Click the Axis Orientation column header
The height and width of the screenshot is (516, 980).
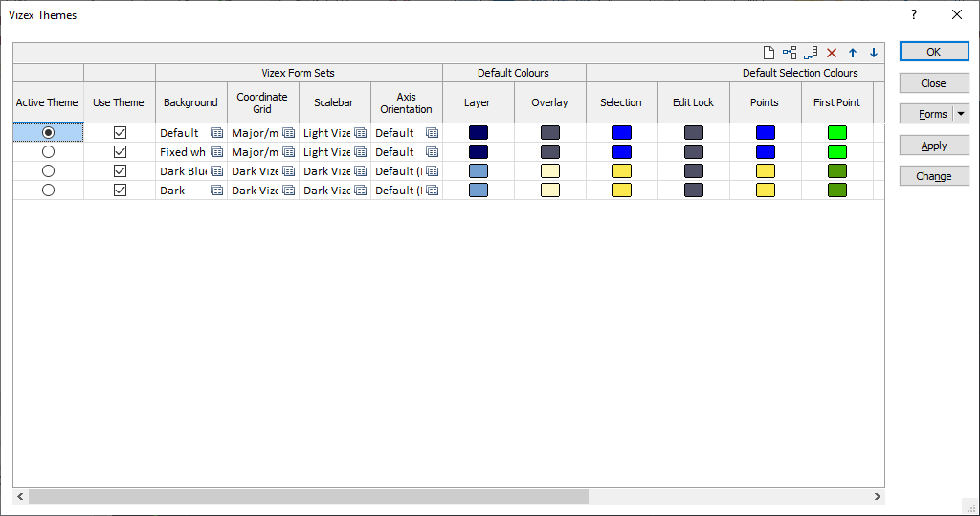(406, 102)
